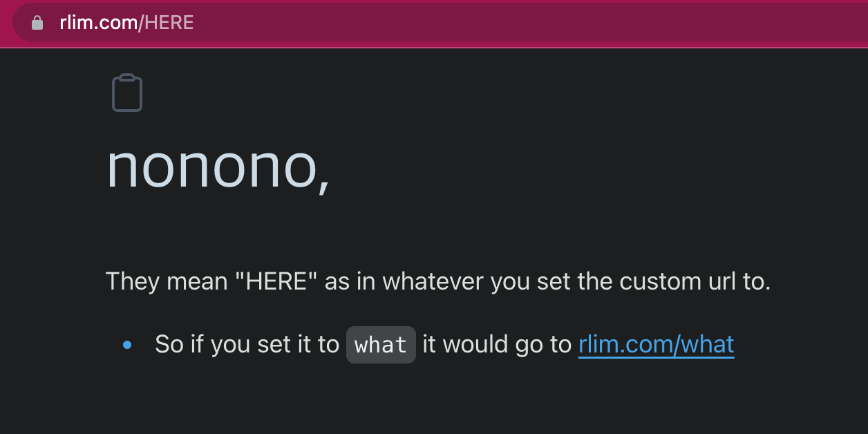Click "They mean" at paragraph start

[x=167, y=282]
